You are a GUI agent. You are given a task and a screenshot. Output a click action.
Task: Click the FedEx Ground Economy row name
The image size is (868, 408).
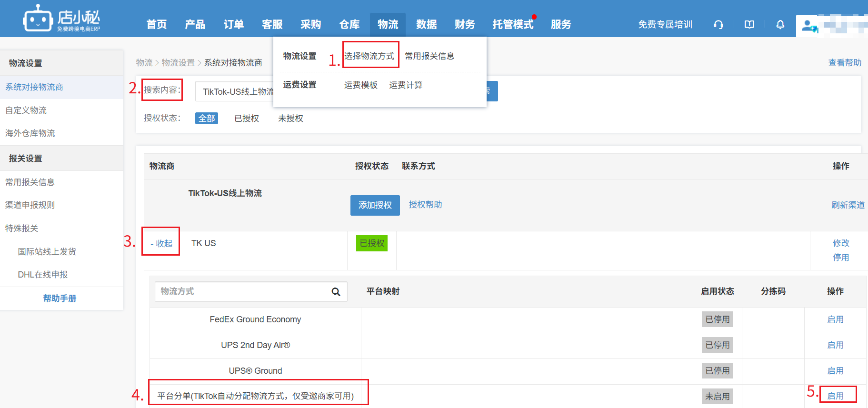(x=255, y=319)
